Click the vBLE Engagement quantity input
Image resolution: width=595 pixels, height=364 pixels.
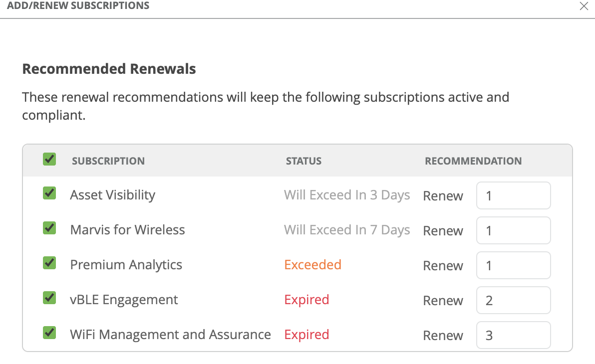click(513, 300)
